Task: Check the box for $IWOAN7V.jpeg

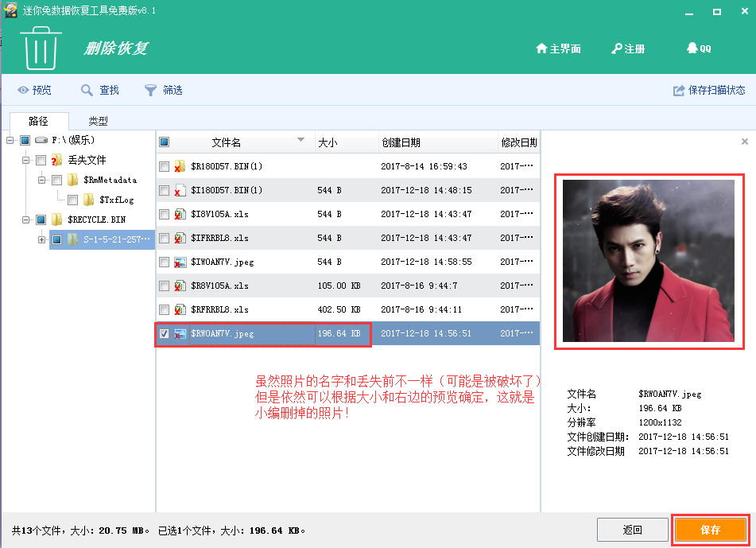Action: click(164, 262)
